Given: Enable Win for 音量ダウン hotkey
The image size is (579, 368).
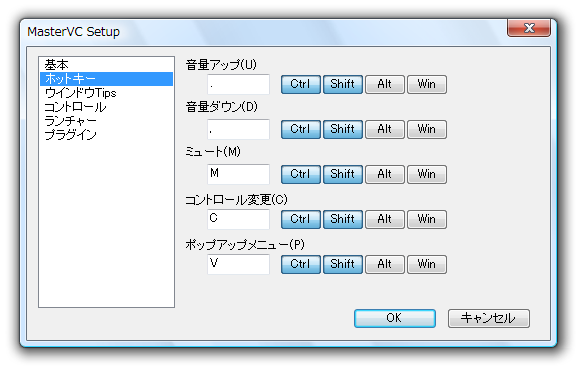Looking at the screenshot, I should click(x=427, y=129).
